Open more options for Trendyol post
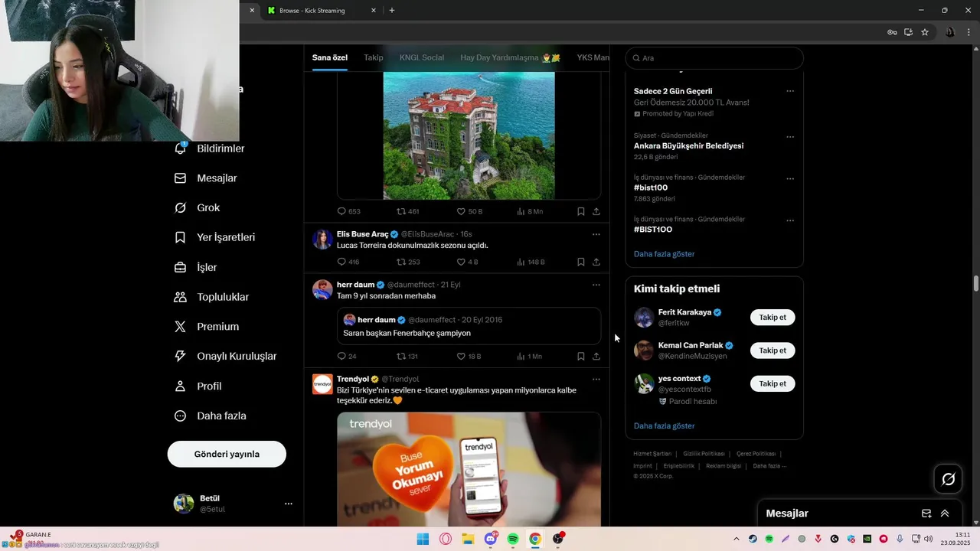980x551 pixels. pos(596,379)
